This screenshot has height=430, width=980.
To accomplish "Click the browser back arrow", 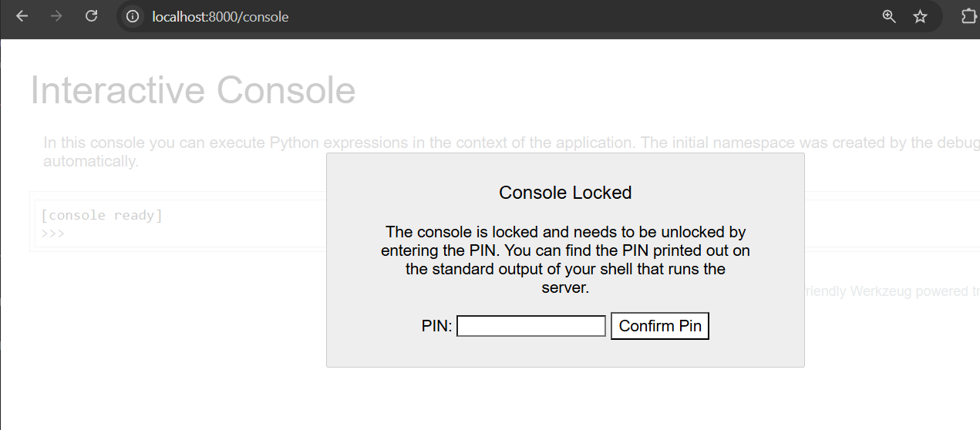I will (x=22, y=16).
